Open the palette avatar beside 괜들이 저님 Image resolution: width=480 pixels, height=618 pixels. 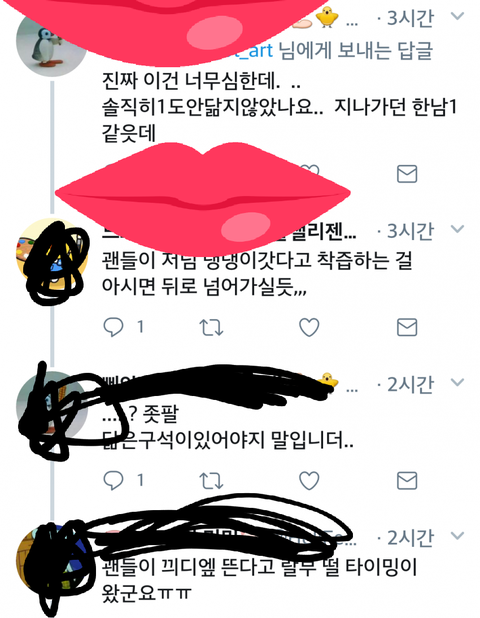point(51,254)
